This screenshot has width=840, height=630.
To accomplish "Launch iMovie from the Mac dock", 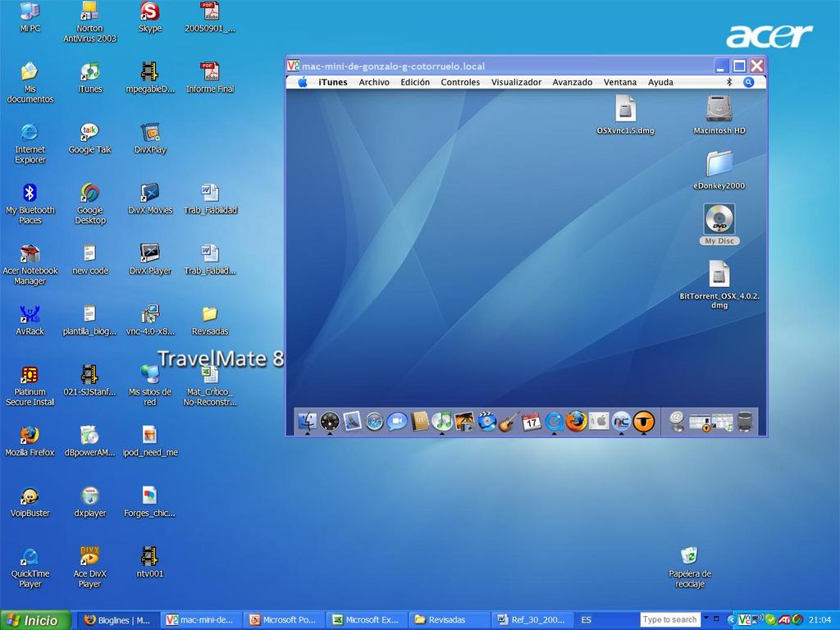I will coord(486,421).
